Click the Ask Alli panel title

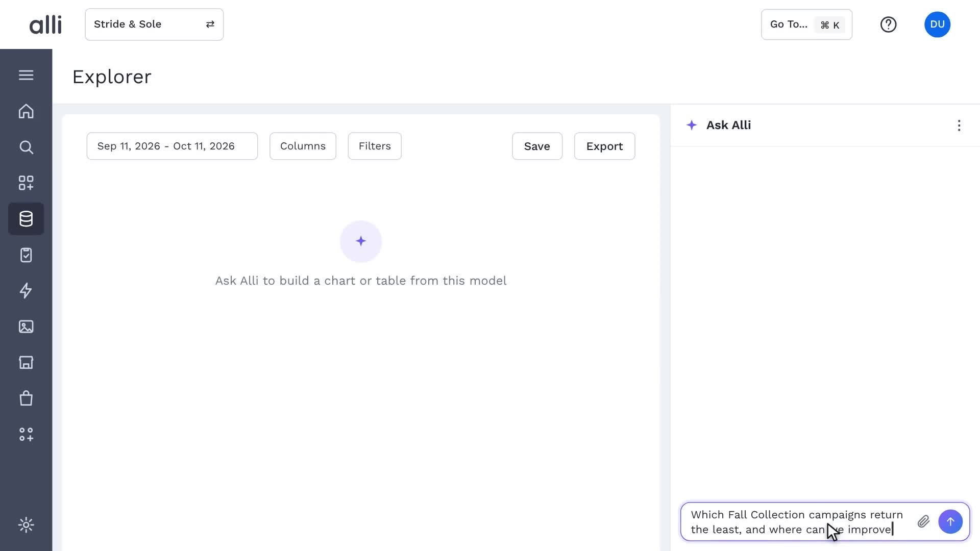pyautogui.click(x=728, y=125)
